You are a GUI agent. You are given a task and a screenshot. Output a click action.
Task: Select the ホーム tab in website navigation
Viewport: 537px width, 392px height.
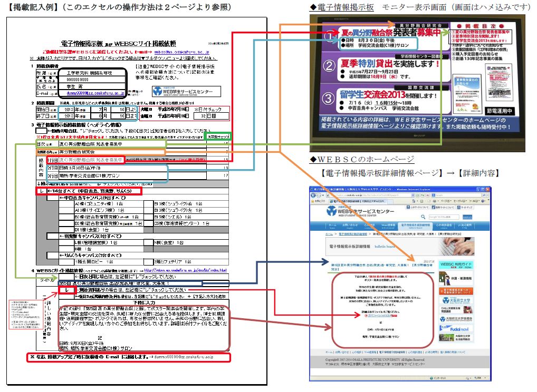click(x=332, y=226)
